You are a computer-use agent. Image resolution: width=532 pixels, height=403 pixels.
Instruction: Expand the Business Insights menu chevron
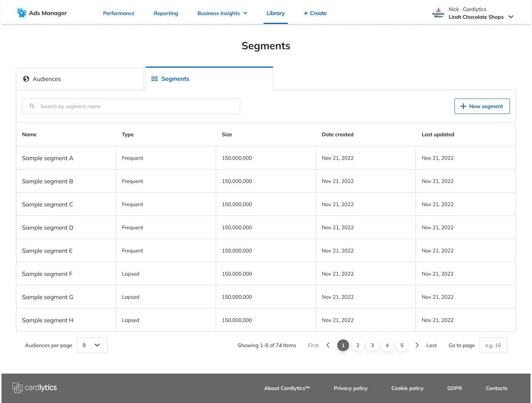[245, 13]
